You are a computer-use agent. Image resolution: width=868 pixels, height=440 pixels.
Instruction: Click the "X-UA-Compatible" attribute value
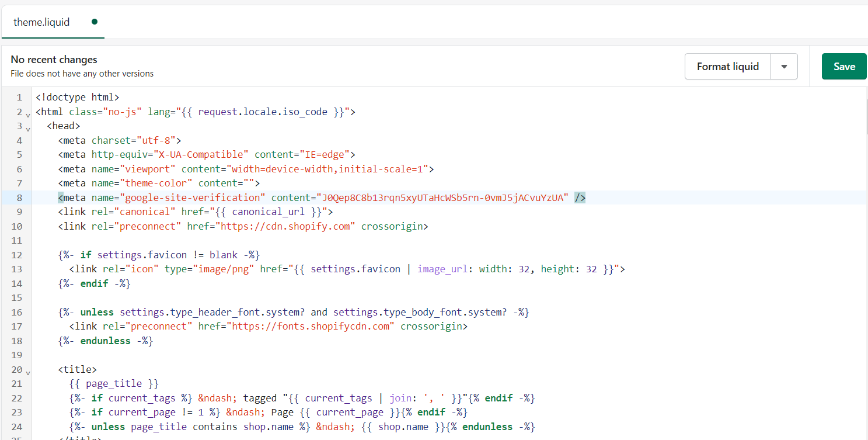pyautogui.click(x=201, y=155)
